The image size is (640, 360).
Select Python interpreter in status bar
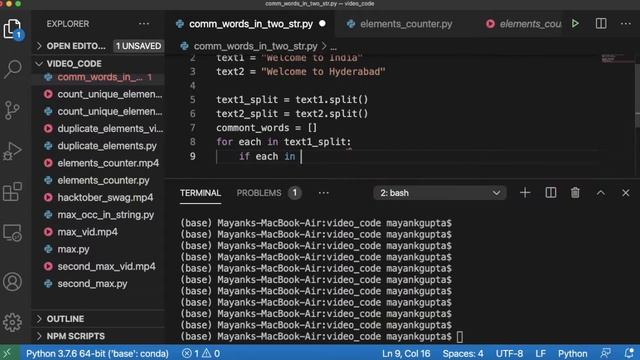tap(97, 353)
